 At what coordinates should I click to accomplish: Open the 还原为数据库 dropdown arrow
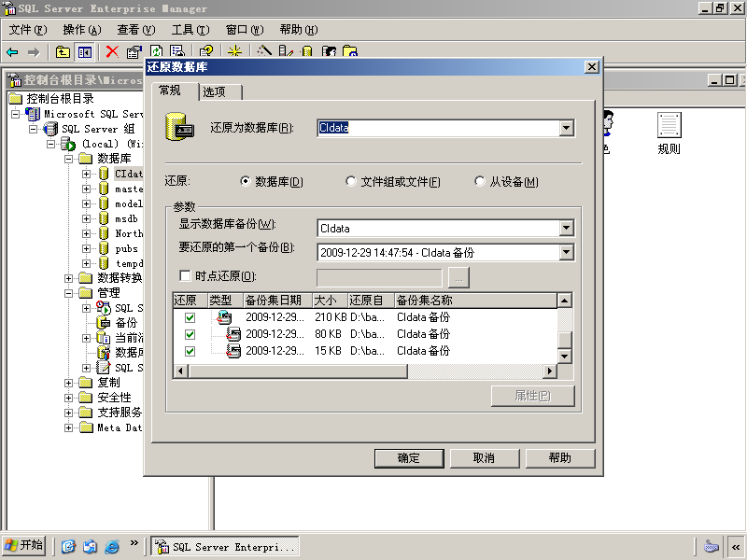(x=566, y=128)
